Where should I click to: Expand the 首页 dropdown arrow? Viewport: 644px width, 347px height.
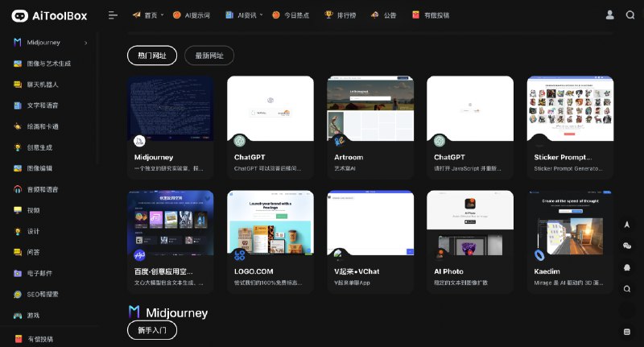point(163,14)
